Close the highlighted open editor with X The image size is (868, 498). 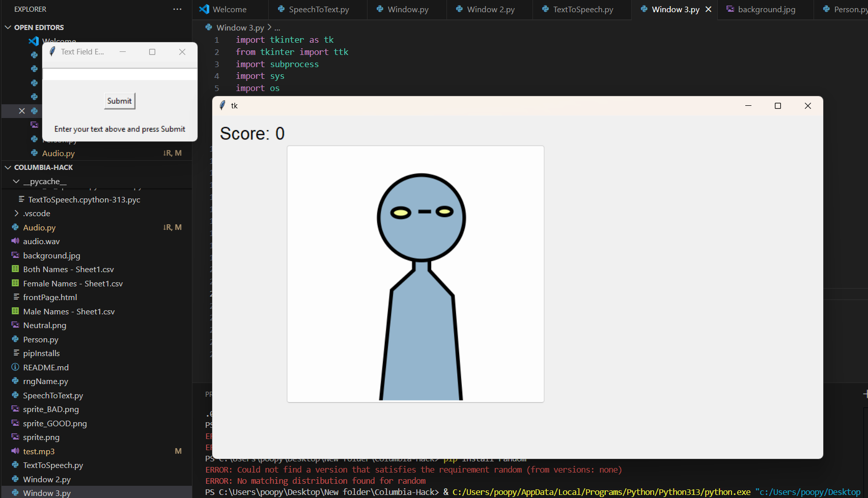(x=22, y=111)
